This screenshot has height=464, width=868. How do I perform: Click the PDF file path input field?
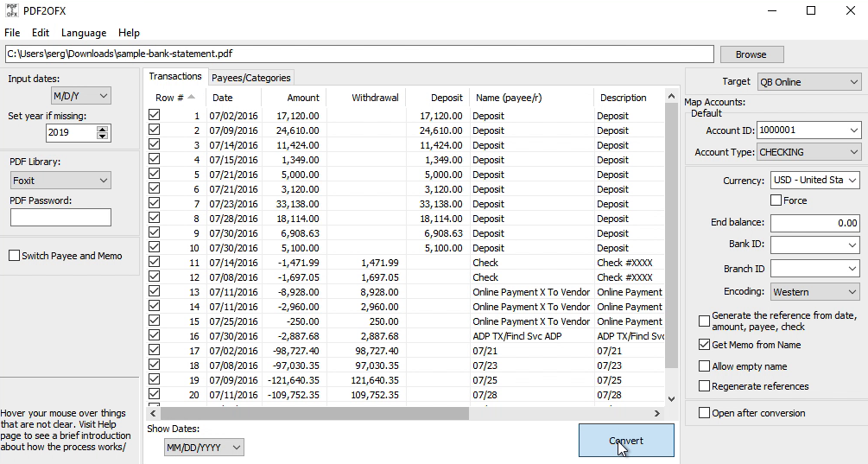coord(360,54)
